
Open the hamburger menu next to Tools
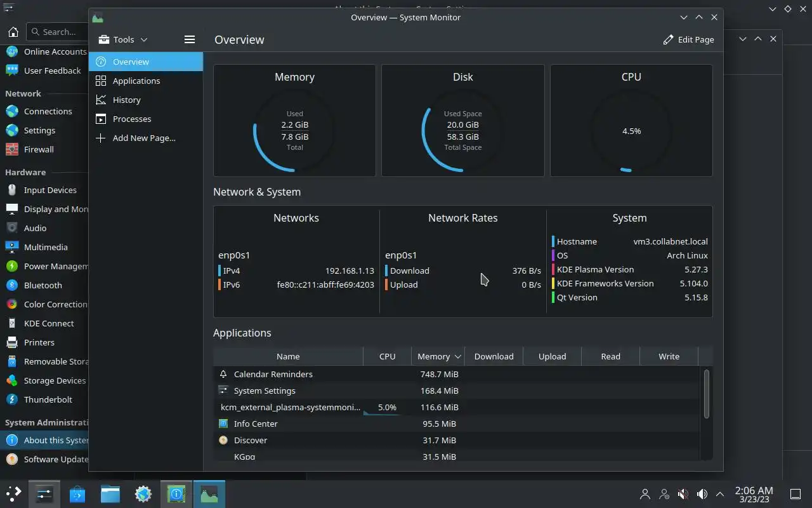pos(189,39)
